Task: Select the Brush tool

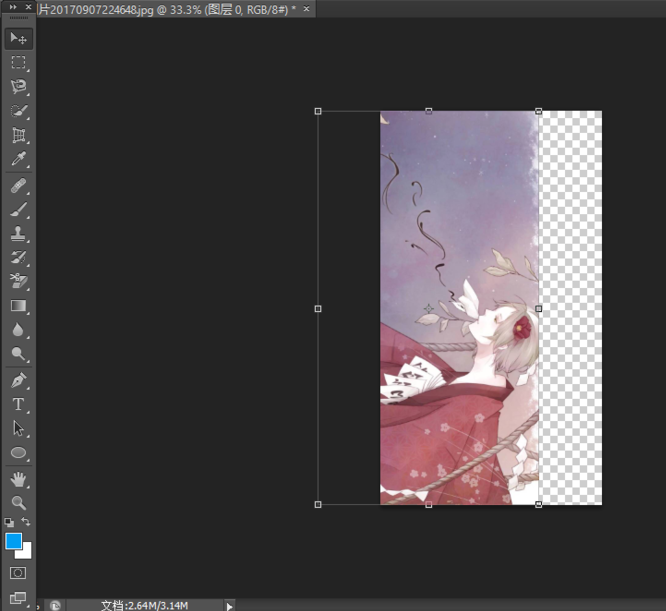Action: (x=18, y=210)
